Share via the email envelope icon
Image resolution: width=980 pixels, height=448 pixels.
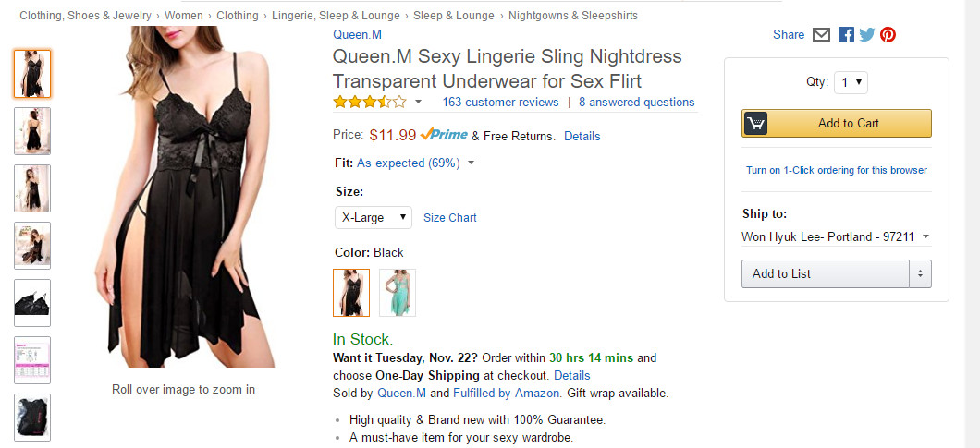(821, 35)
